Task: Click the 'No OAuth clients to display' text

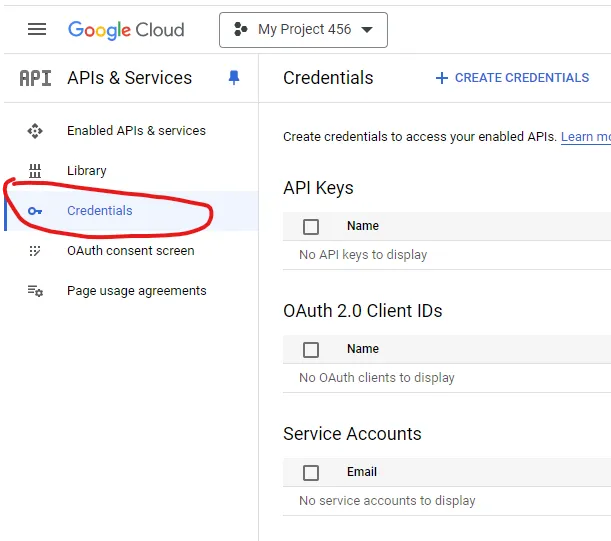Action: [x=377, y=377]
